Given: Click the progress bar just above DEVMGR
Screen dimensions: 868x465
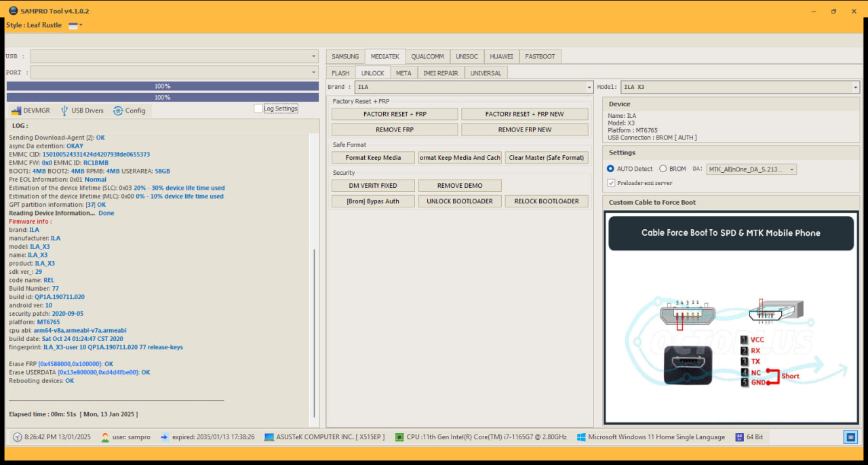Looking at the screenshot, I should tap(163, 97).
